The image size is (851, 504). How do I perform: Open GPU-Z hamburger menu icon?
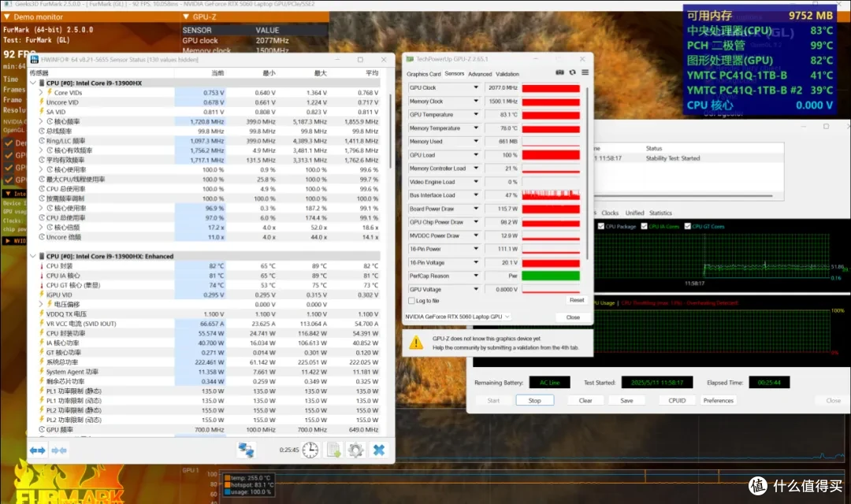click(x=585, y=72)
